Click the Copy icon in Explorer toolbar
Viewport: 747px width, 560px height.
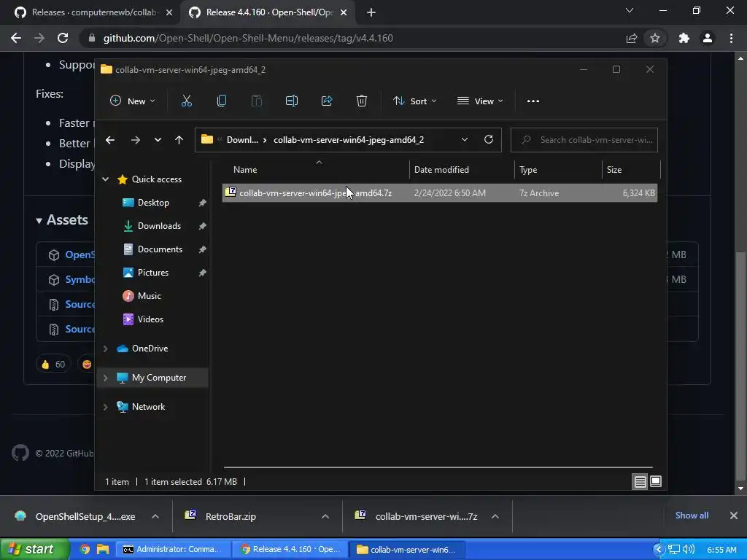coord(222,101)
